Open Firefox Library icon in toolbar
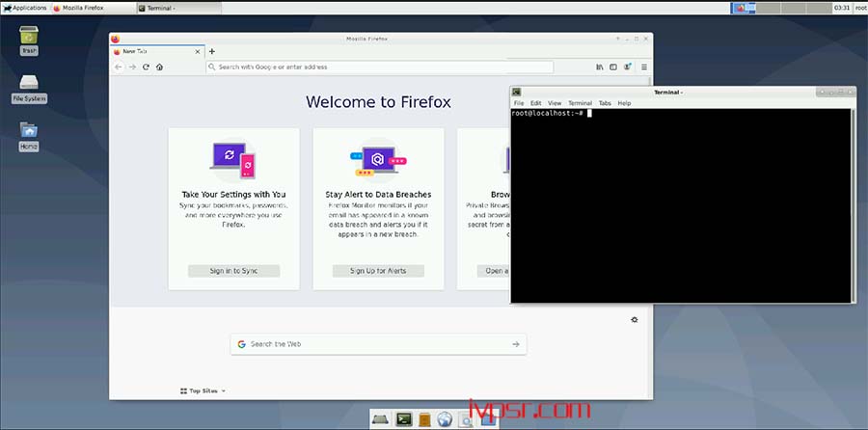 (x=600, y=67)
